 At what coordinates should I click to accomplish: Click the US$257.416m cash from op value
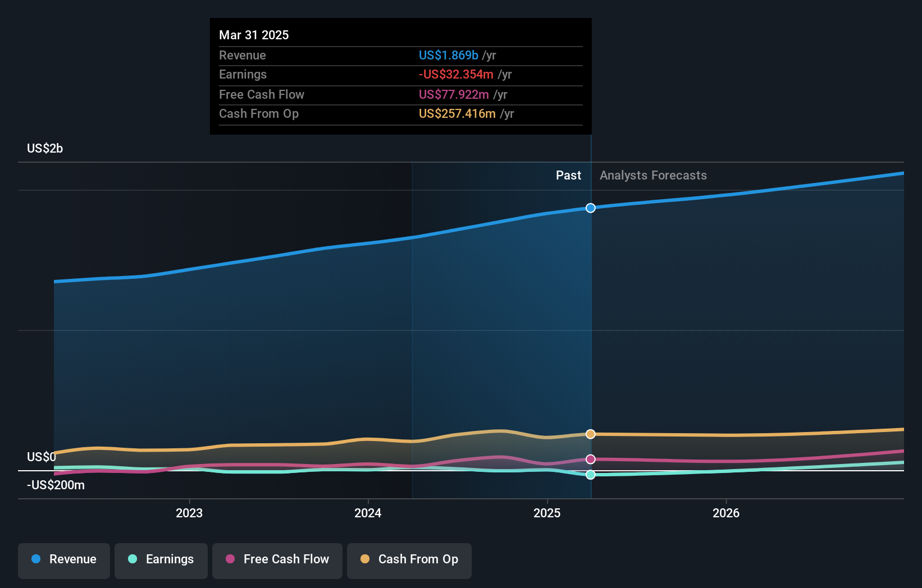457,114
